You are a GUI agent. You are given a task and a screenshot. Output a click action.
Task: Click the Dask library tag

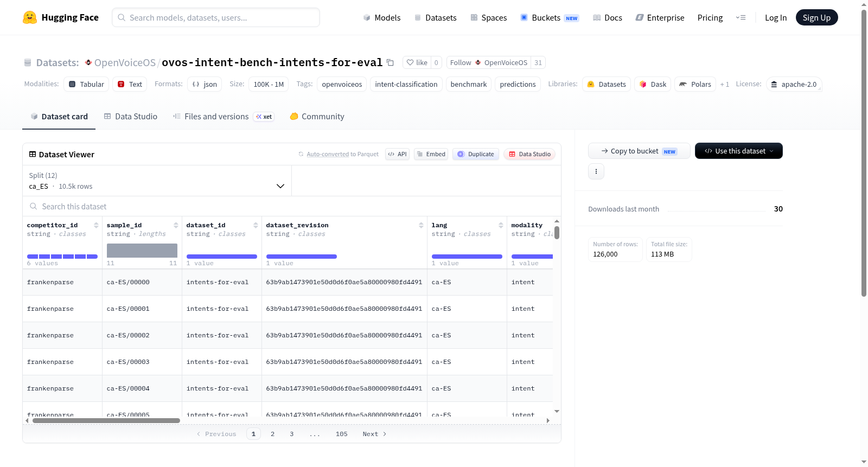pyautogui.click(x=653, y=84)
